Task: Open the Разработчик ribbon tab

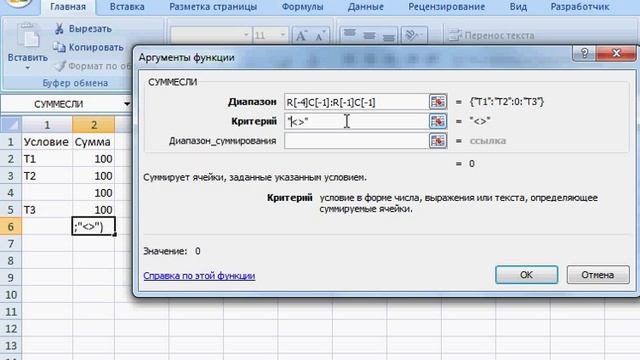Action: coord(580,7)
